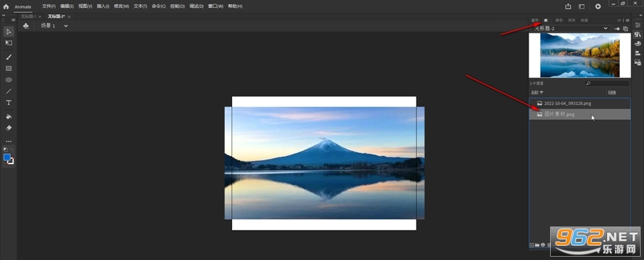Open the 窗口(W) menu
The image size is (644, 260).
click(x=215, y=7)
